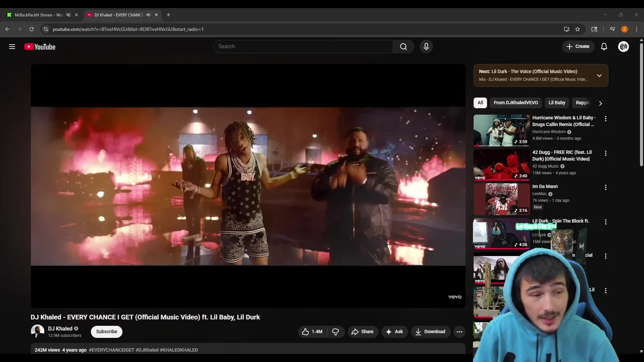
Task: Open browser extensions icon
Action: 594,29
